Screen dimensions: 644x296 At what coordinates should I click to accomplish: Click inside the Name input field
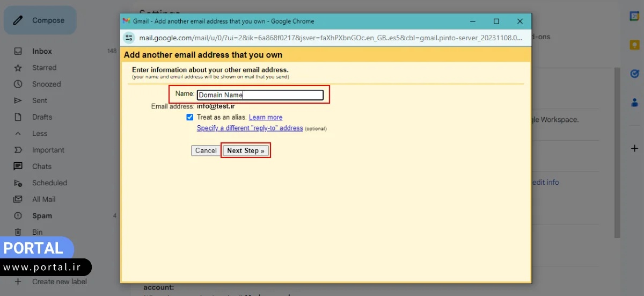(260, 95)
